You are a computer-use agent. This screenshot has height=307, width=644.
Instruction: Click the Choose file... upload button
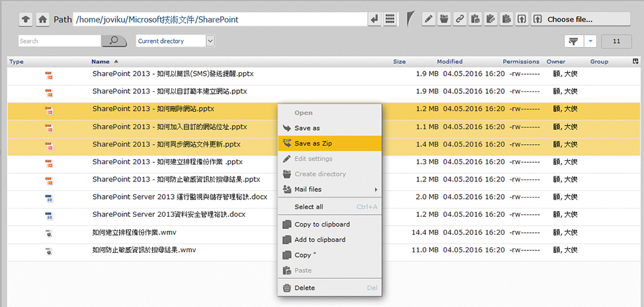[x=580, y=19]
